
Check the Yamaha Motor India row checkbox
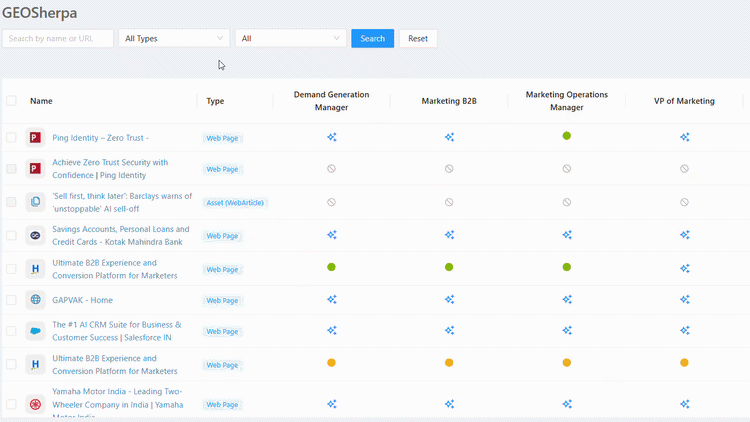(x=11, y=404)
